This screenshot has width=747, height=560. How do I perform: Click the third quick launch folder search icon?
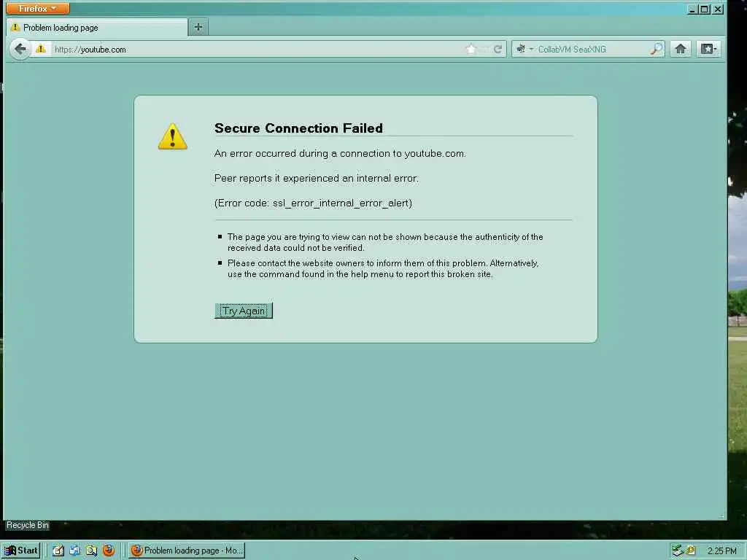pyautogui.click(x=91, y=551)
